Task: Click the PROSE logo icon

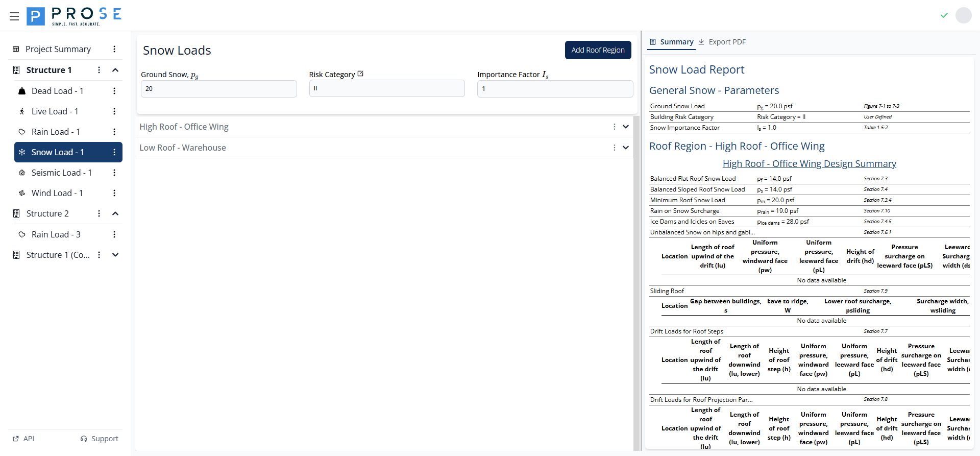Action: coord(36,16)
